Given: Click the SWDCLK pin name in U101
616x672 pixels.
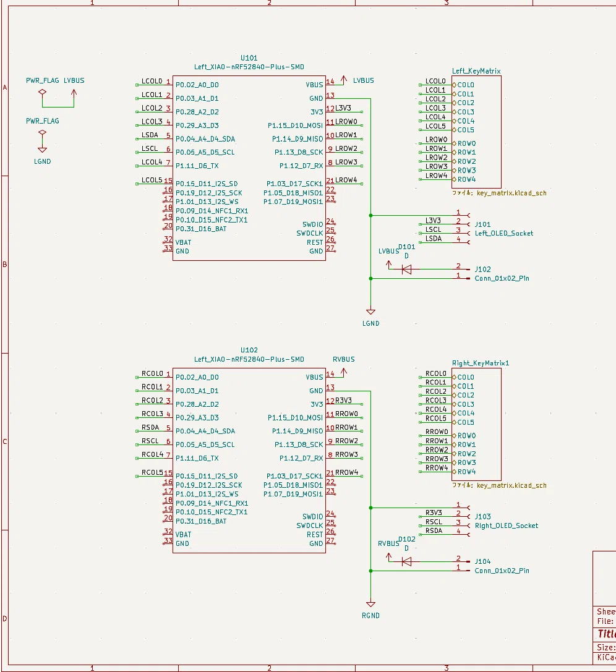Looking at the screenshot, I should coord(309,234).
